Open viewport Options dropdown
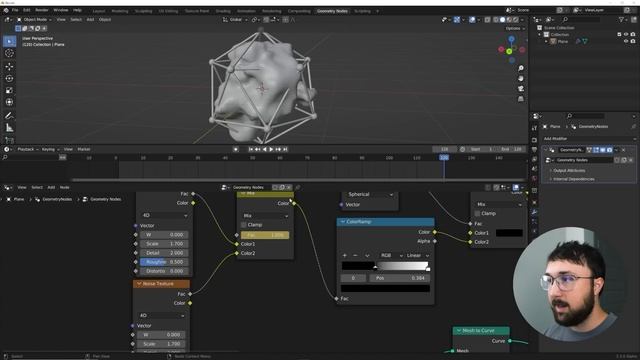The width and height of the screenshot is (640, 360). 515,29
